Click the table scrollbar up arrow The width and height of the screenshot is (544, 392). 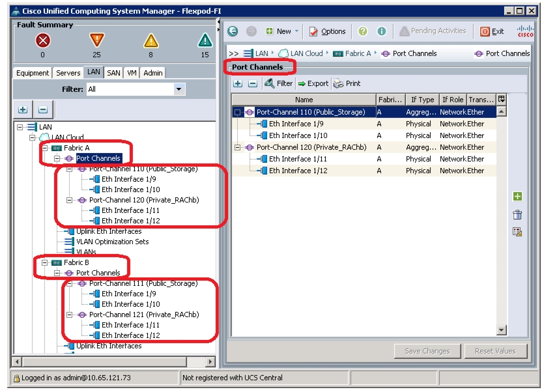(501, 112)
